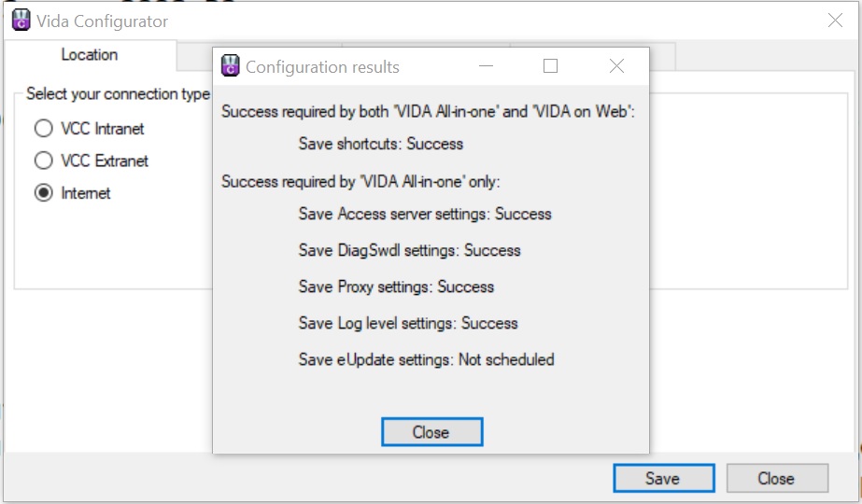Image resolution: width=862 pixels, height=504 pixels.
Task: Dismiss Configuration results using the X icon
Action: click(616, 66)
